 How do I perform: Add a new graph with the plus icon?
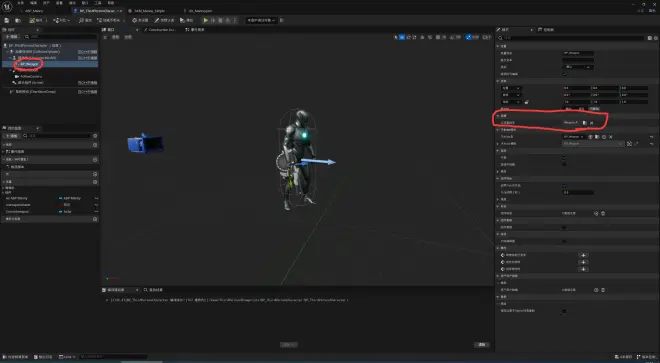pyautogui.click(x=95, y=145)
